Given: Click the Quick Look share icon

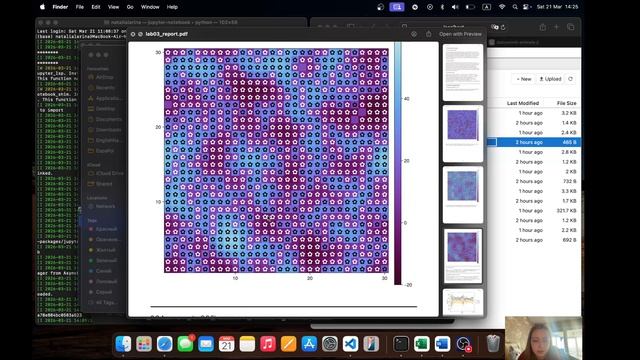Looking at the screenshot, I should click(x=428, y=34).
